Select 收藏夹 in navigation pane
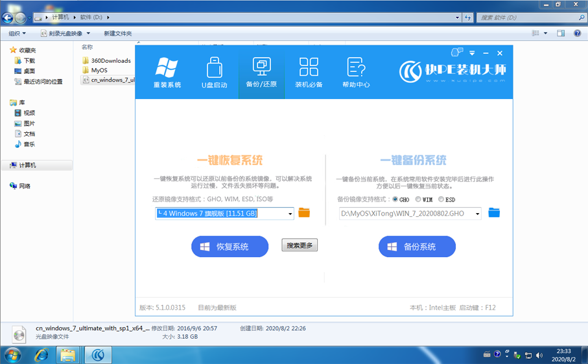This screenshot has height=364, width=588. [x=27, y=50]
